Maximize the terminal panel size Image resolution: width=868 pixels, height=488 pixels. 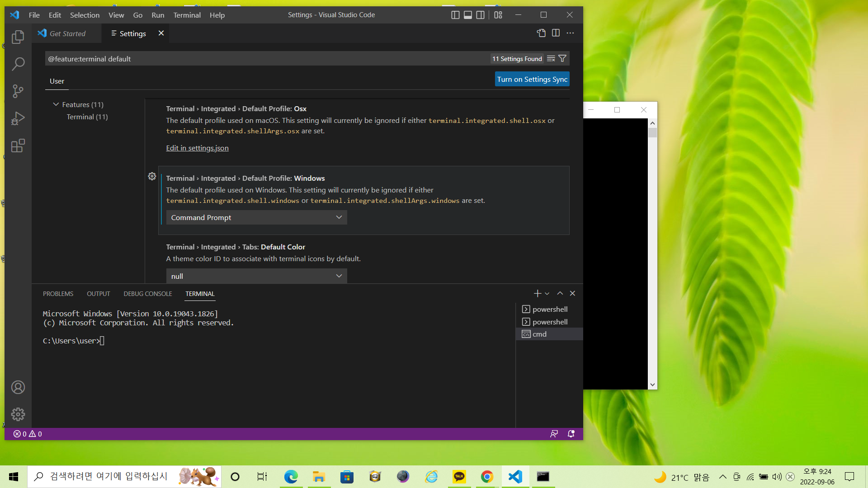(560, 293)
